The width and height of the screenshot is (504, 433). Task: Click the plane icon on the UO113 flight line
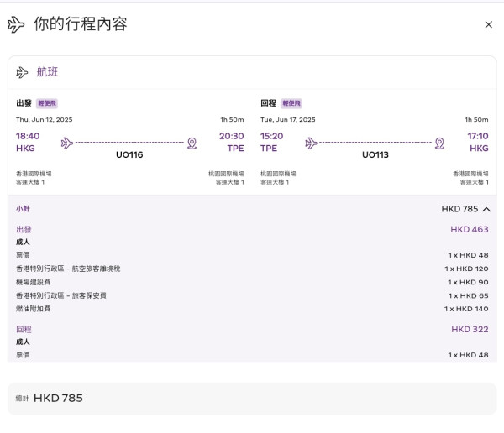pyautogui.click(x=311, y=143)
